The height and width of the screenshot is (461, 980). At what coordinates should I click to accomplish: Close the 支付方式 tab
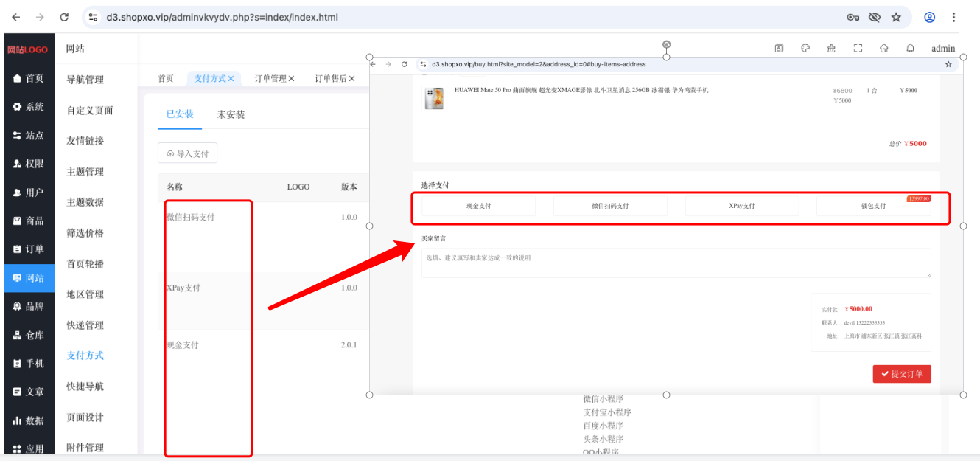point(231,78)
